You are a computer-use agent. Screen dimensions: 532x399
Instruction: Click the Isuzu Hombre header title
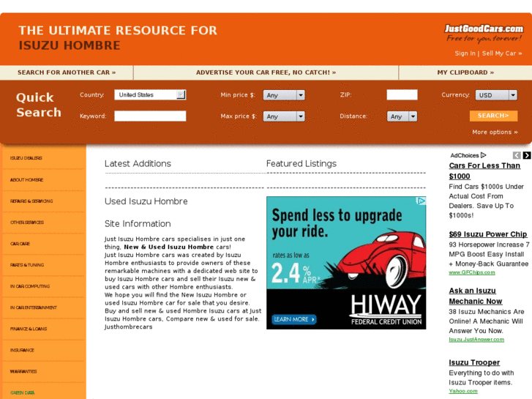70,45
